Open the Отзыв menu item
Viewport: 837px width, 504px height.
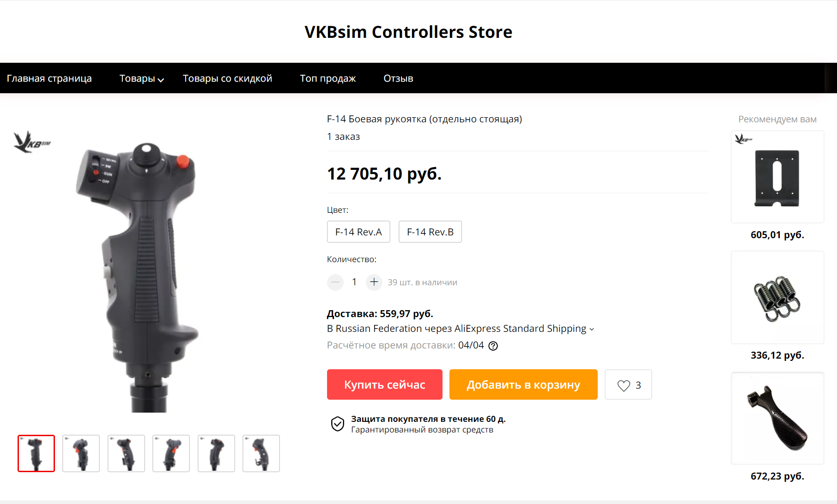point(398,78)
